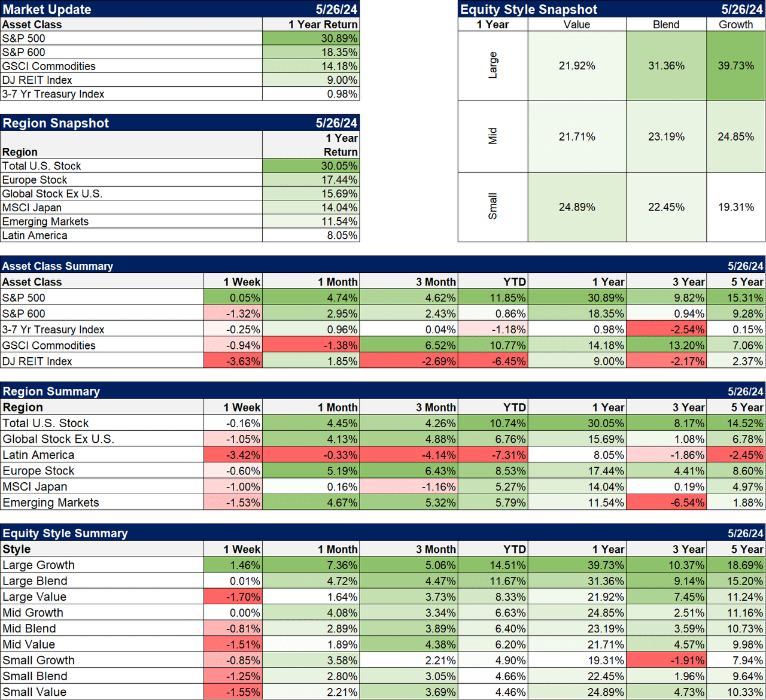Click Total U.S. Stock 30.05% in Region Snapshot

311,166
